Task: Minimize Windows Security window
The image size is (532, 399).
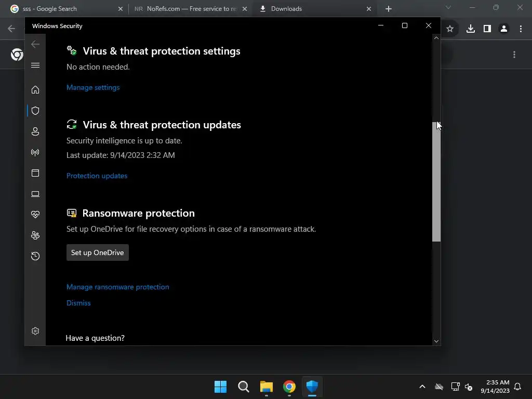Action: click(381, 26)
